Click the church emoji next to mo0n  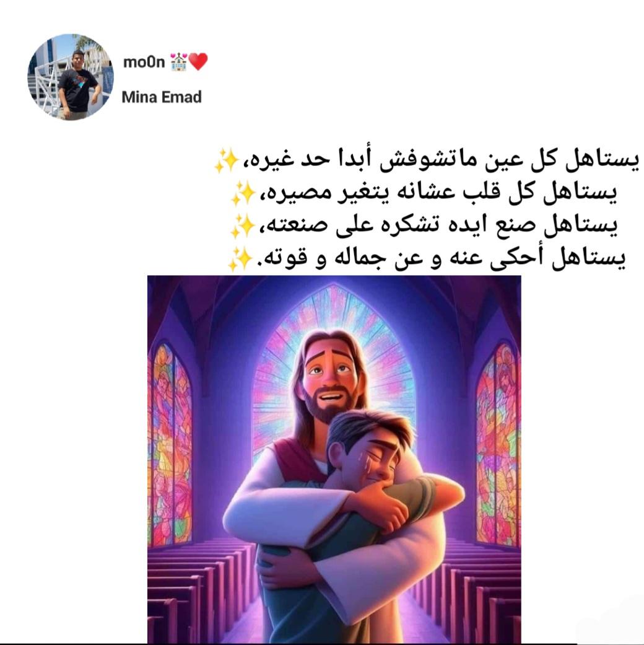pyautogui.click(x=178, y=62)
